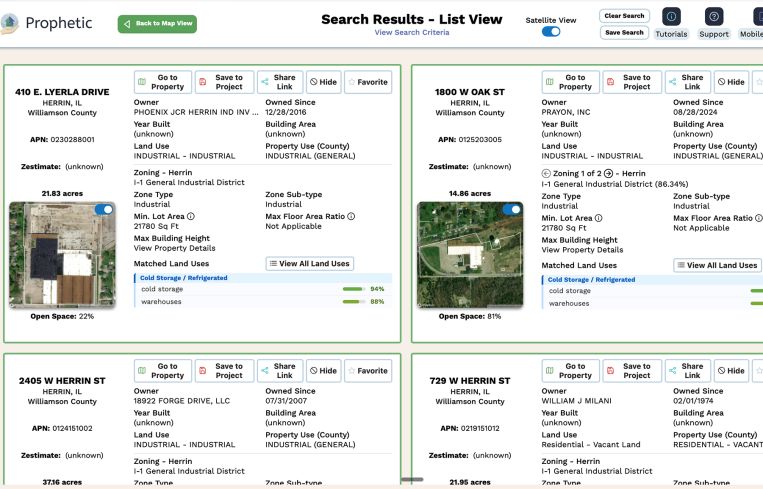The width and height of the screenshot is (763, 489).
Task: Open satellite thumbnail of 410 E. Lyerla Drive
Action: pos(62,255)
